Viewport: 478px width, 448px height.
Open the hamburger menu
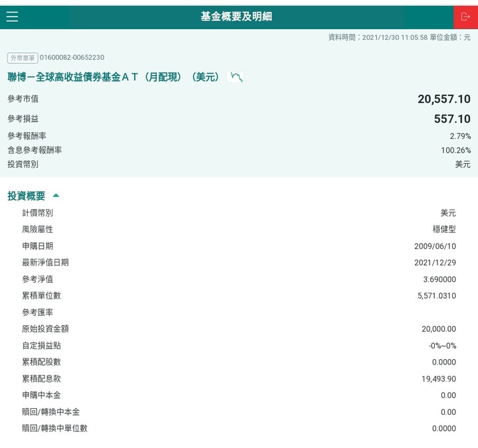click(12, 17)
